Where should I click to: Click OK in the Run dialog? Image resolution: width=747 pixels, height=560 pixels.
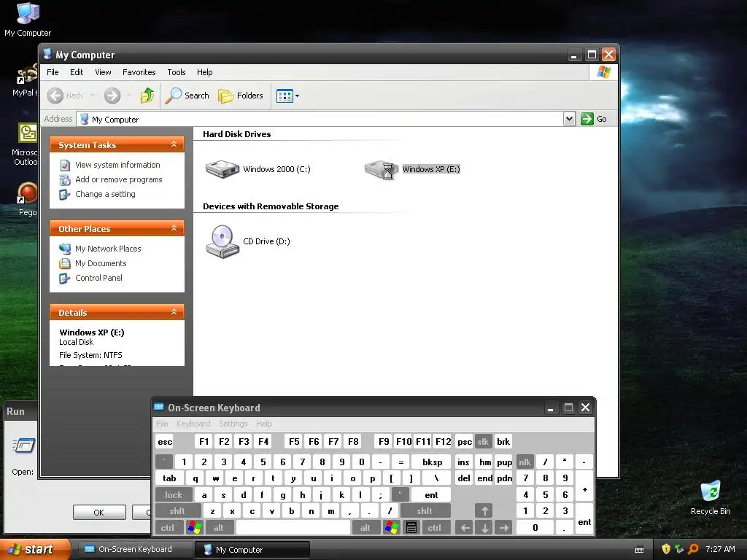click(x=99, y=513)
